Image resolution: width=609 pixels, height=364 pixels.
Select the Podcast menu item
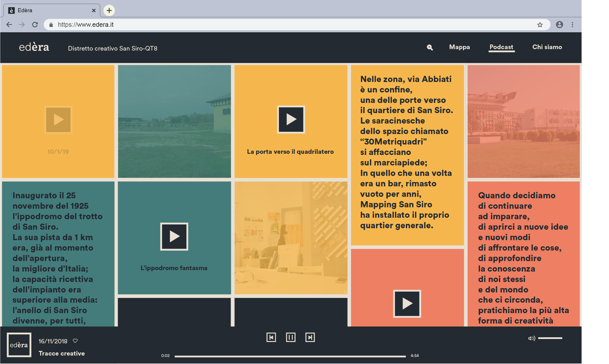click(501, 47)
